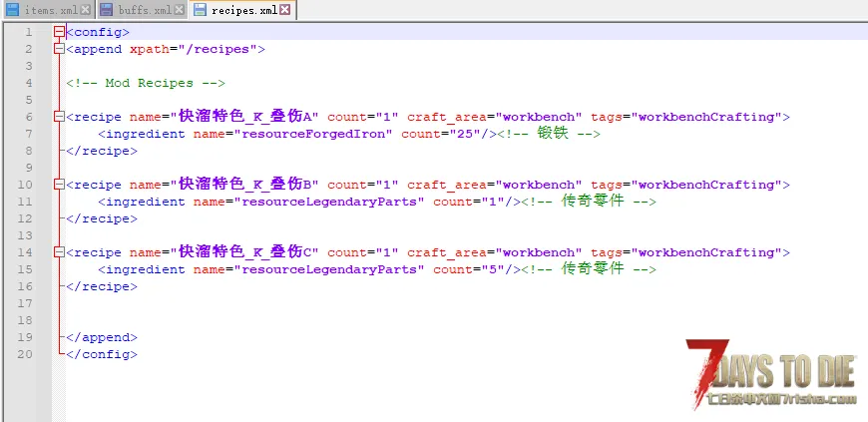This screenshot has width=868, height=422.
Task: Close the recipes.xml tab
Action: coord(285,10)
